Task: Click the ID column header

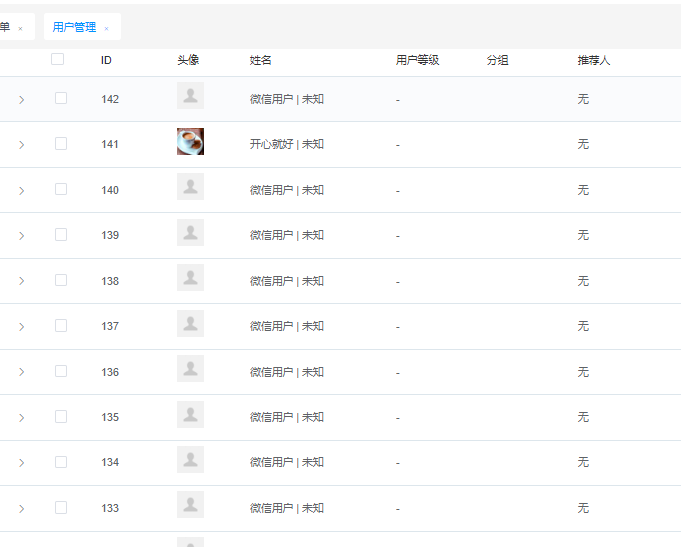Action: point(106,60)
